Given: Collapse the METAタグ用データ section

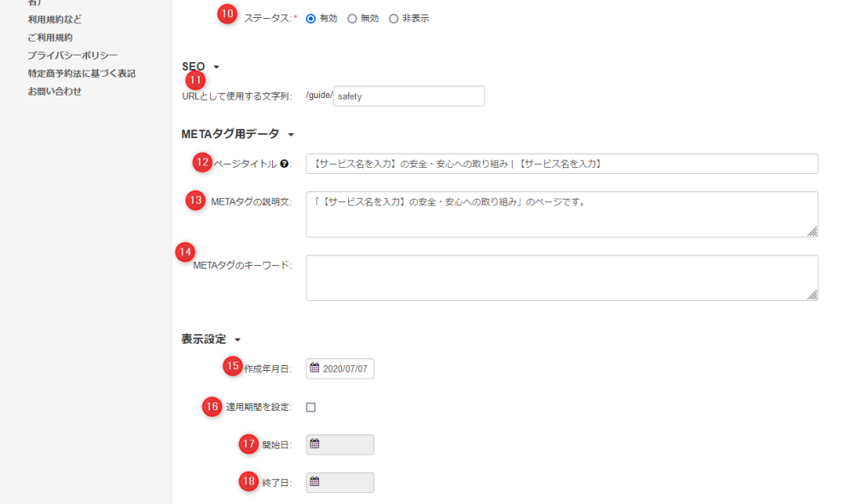Looking at the screenshot, I should coord(291,134).
